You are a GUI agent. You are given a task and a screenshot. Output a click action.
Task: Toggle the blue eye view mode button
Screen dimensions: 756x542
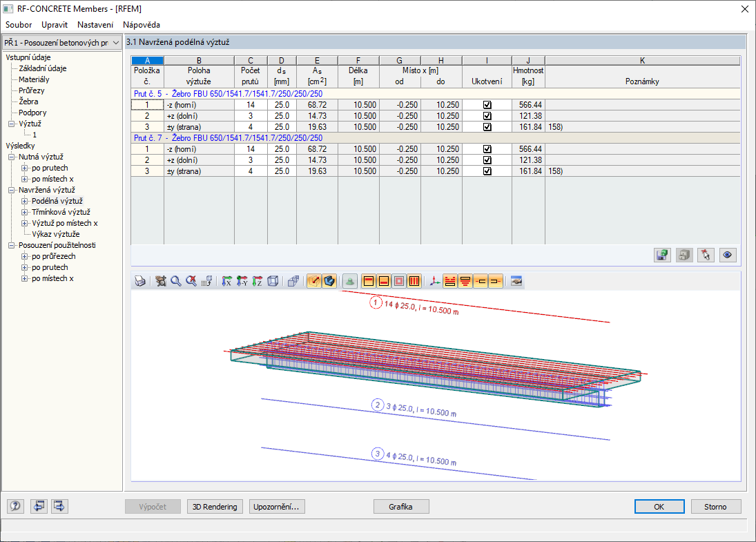[x=728, y=255]
